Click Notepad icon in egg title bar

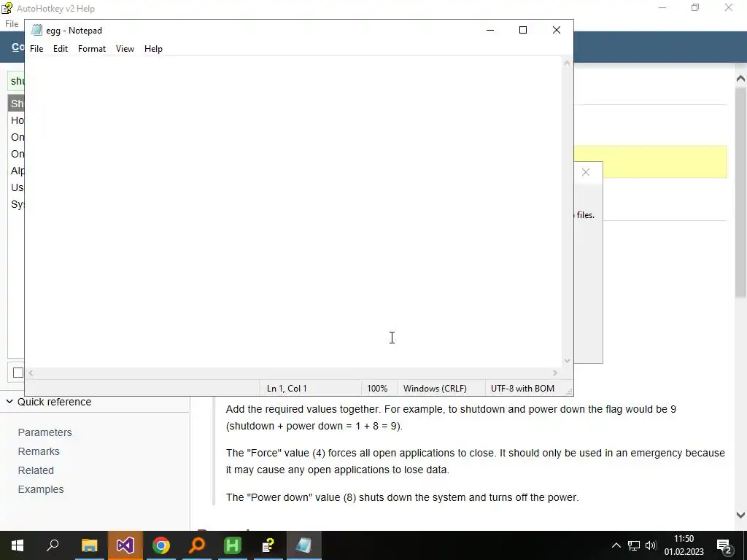pos(36,31)
